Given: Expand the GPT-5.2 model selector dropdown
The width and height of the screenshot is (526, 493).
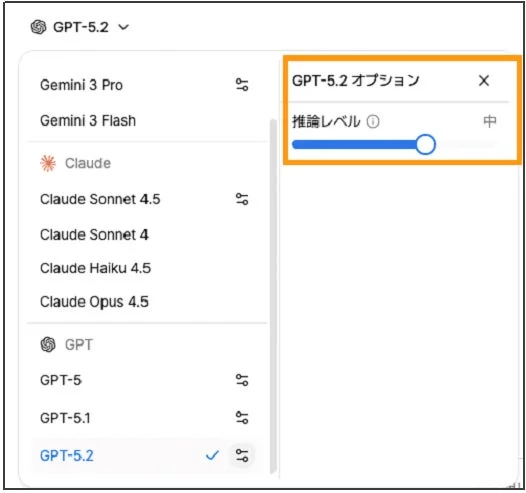Looking at the screenshot, I should pyautogui.click(x=80, y=27).
